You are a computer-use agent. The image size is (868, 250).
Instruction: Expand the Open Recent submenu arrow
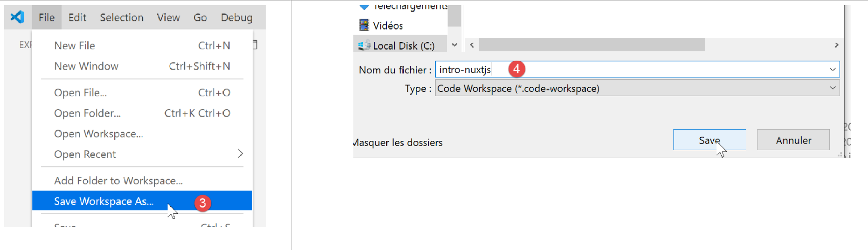pyautogui.click(x=240, y=154)
